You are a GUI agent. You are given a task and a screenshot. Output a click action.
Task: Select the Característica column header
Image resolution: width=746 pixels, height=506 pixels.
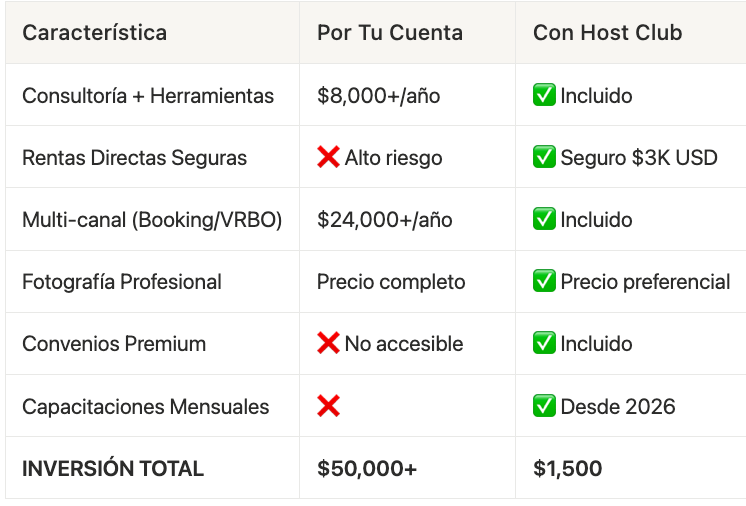94,33
